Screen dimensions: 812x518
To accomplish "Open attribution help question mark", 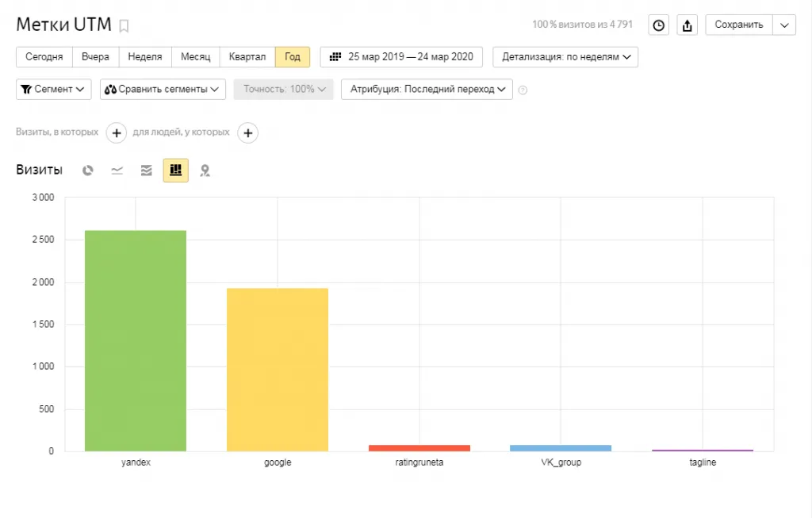I will click(x=523, y=90).
